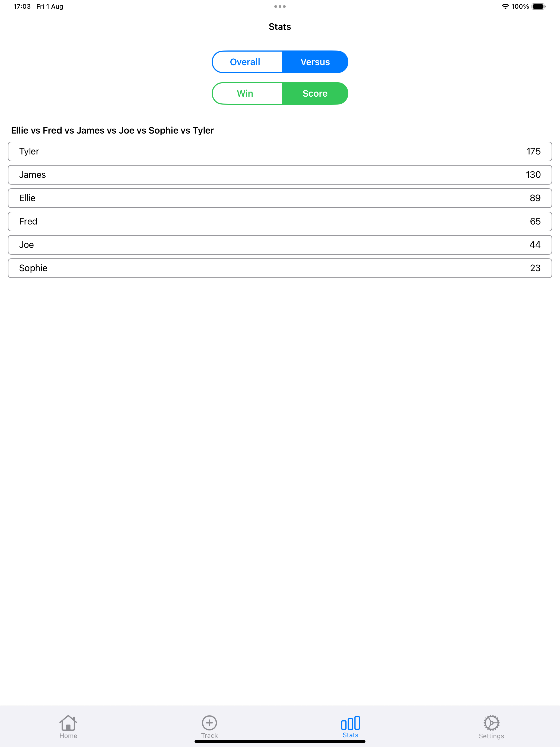Tap the Stats page title

(x=280, y=27)
